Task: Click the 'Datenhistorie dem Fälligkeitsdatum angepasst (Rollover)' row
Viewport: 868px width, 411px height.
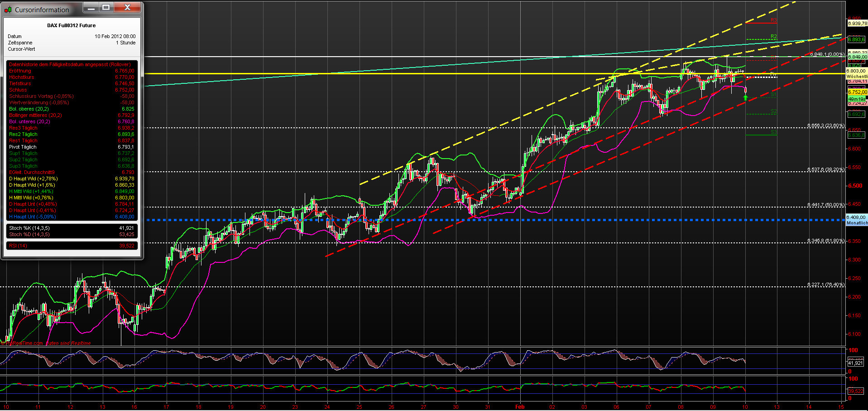Action: pyautogui.click(x=72, y=64)
